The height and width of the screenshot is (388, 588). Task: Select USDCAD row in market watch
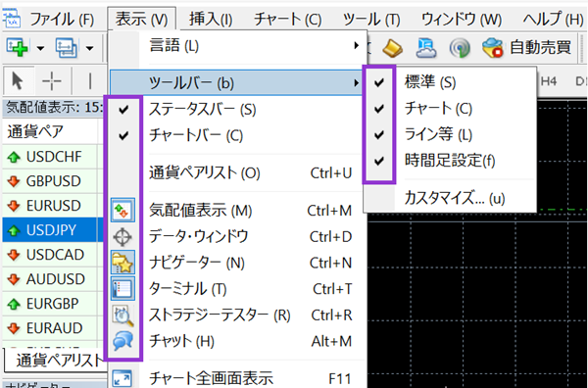click(53, 255)
